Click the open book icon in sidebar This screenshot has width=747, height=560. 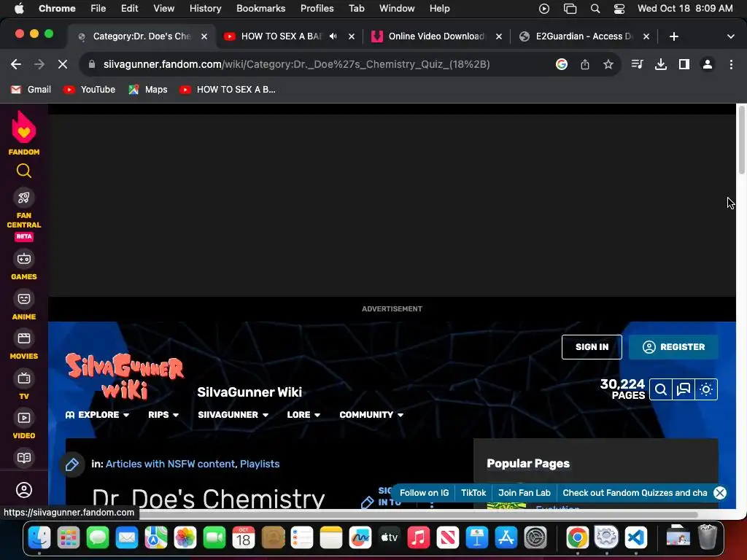[x=24, y=458]
